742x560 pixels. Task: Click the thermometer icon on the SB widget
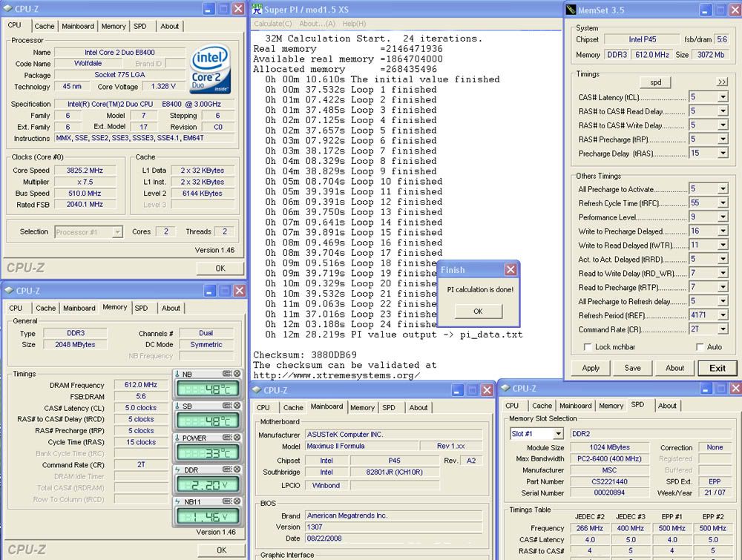pyautogui.click(x=177, y=406)
